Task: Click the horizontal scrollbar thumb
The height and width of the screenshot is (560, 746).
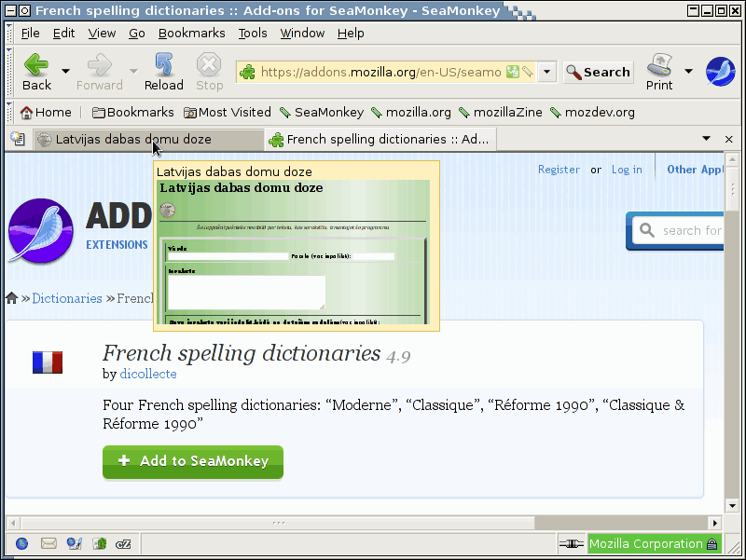Action: (x=279, y=524)
